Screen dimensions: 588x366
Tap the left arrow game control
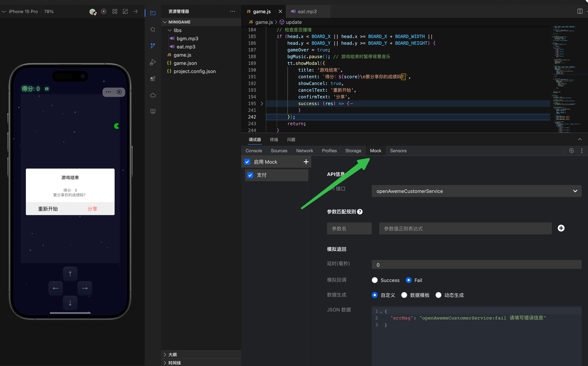click(55, 288)
